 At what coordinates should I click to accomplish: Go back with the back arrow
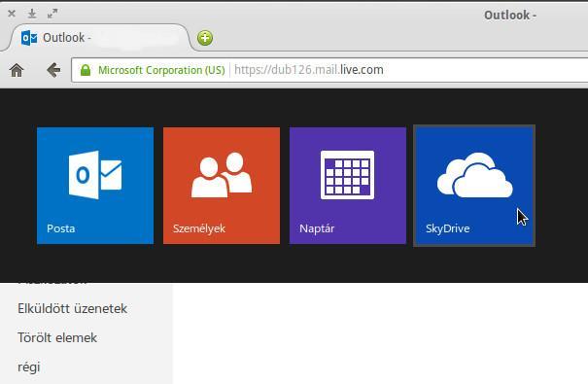click(53, 70)
